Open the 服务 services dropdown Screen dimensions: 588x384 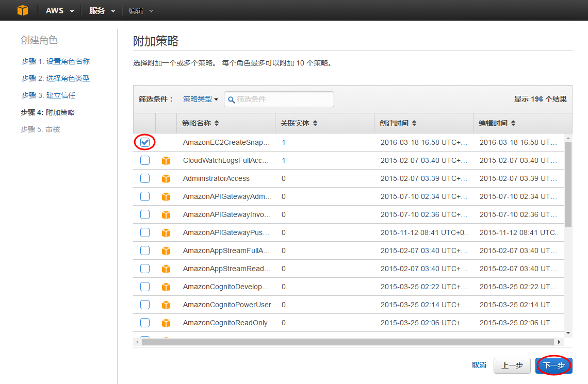[x=102, y=10]
